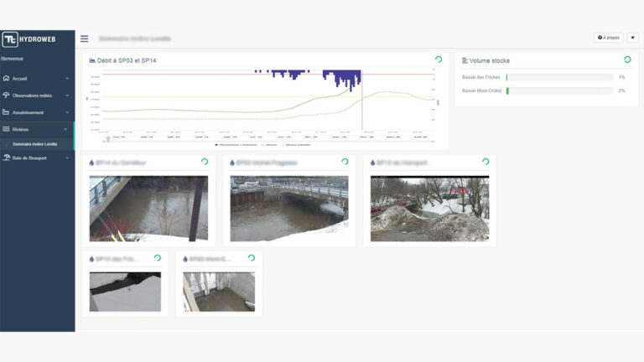644x362 pixels.
Task: Open the SP03 bridge camera image
Action: [289, 209]
